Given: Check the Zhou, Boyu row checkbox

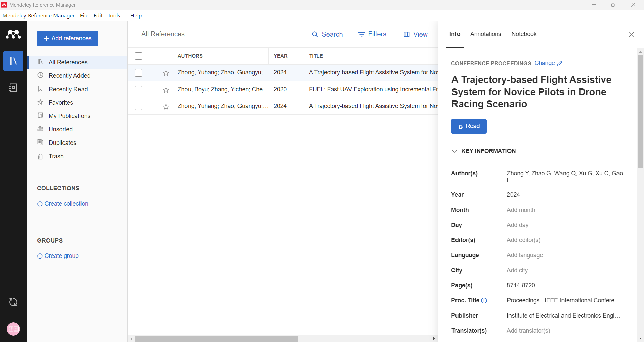Looking at the screenshot, I should point(139,90).
